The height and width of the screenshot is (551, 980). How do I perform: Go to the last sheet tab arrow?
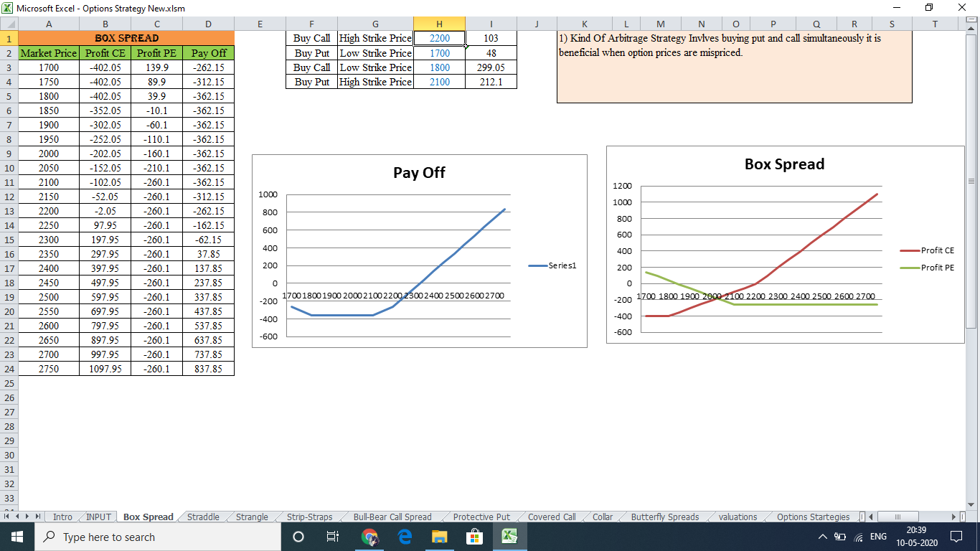tap(38, 517)
